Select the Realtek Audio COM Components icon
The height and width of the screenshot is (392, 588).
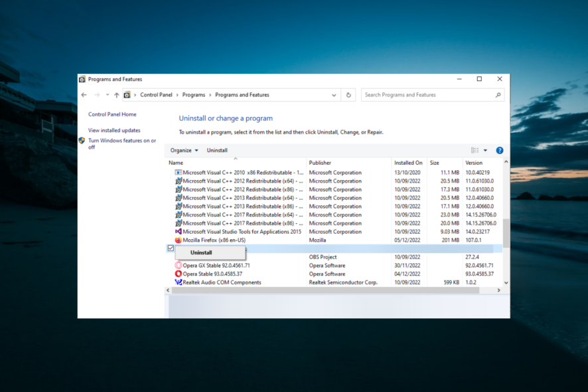(x=178, y=282)
